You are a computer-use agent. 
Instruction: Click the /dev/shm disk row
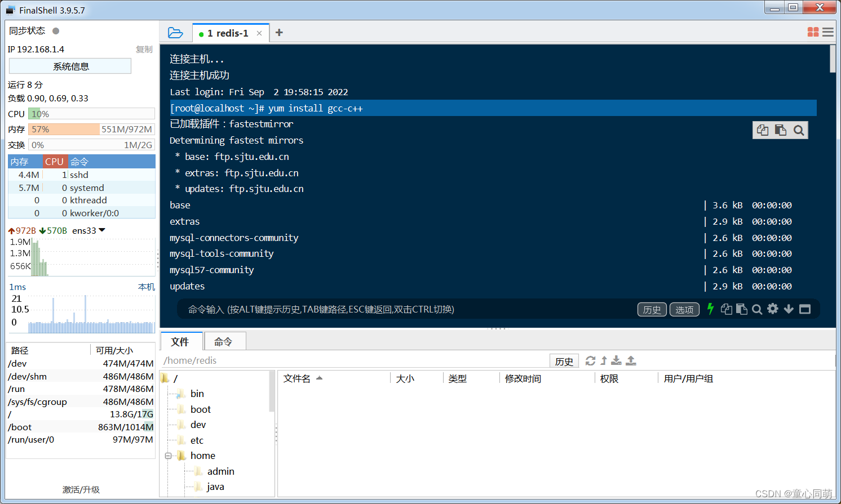click(x=81, y=376)
